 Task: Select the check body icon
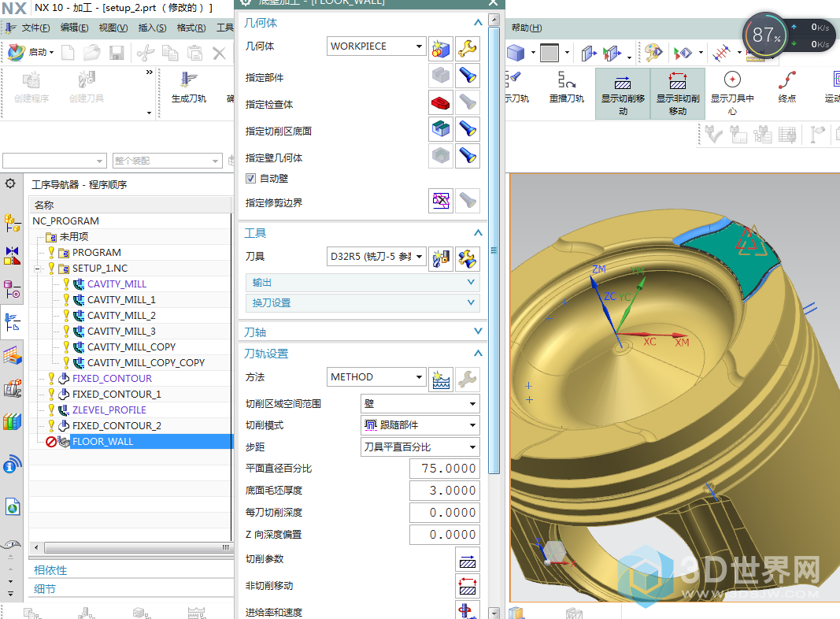[x=441, y=102]
